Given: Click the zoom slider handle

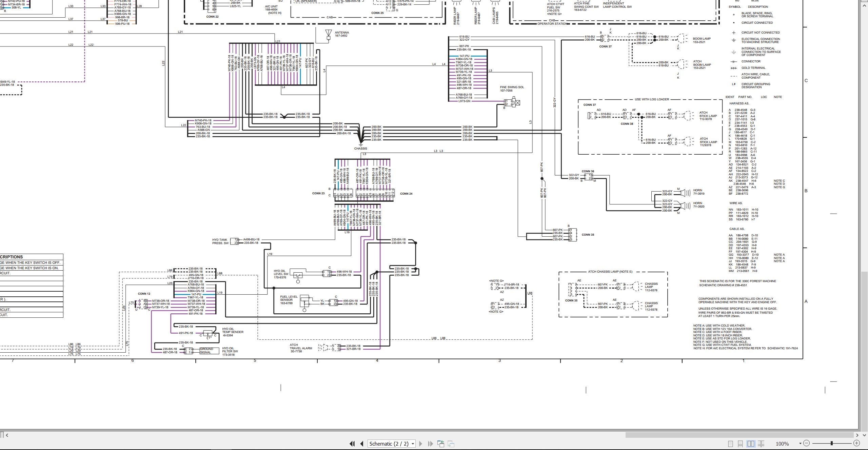Looking at the screenshot, I should pos(831,443).
